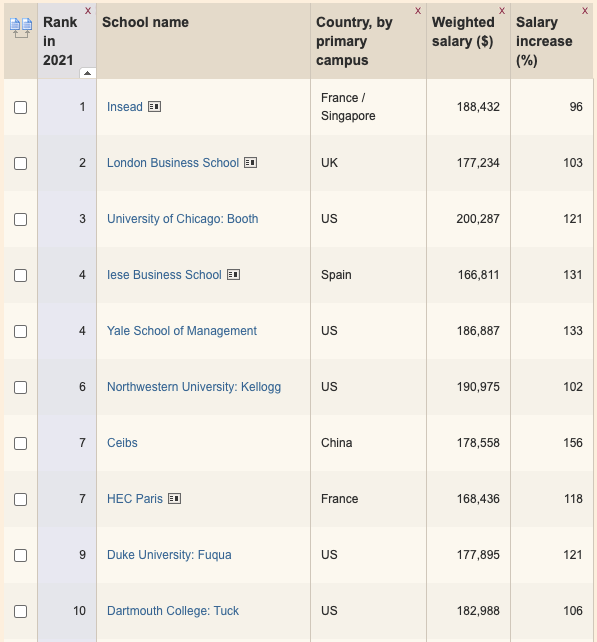Check the Yale School of Management box
The image size is (597, 642).
point(20,332)
